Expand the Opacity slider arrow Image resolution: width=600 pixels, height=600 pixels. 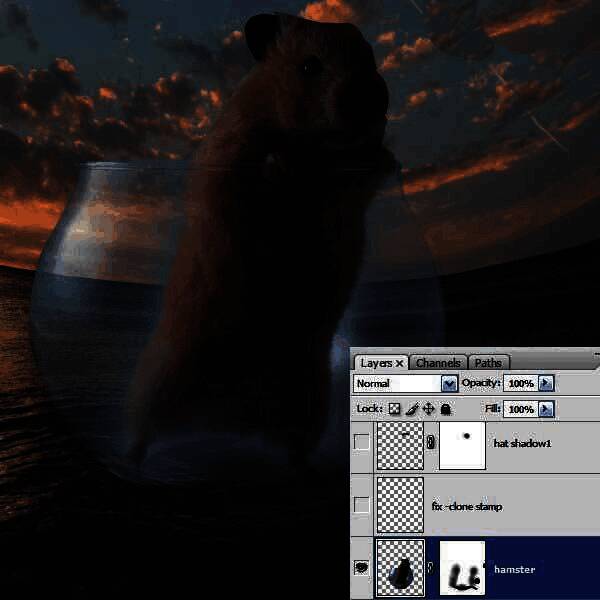coord(545,384)
